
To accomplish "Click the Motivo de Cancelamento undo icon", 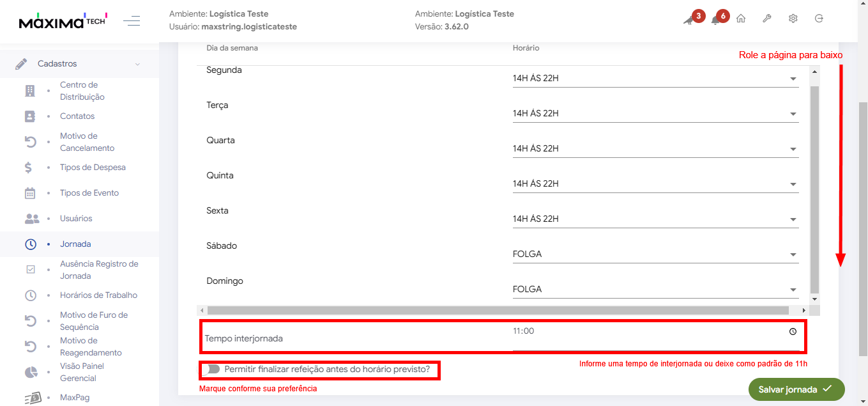I will coord(30,142).
